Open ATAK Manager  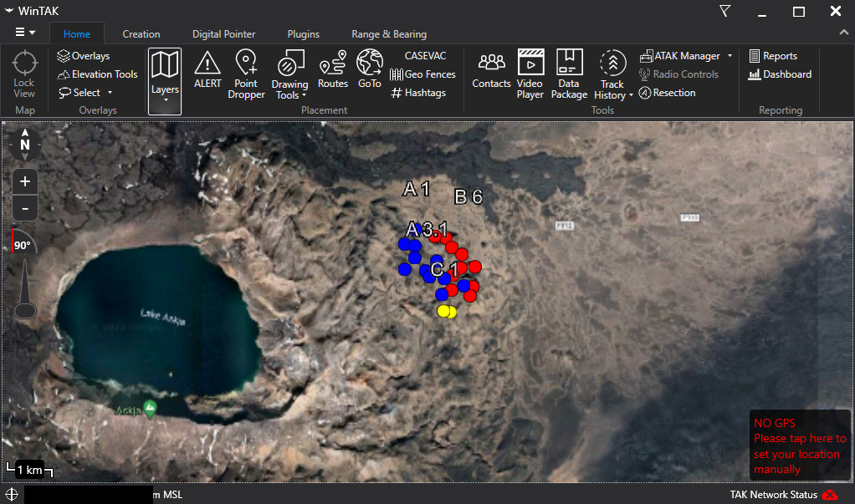(680, 55)
